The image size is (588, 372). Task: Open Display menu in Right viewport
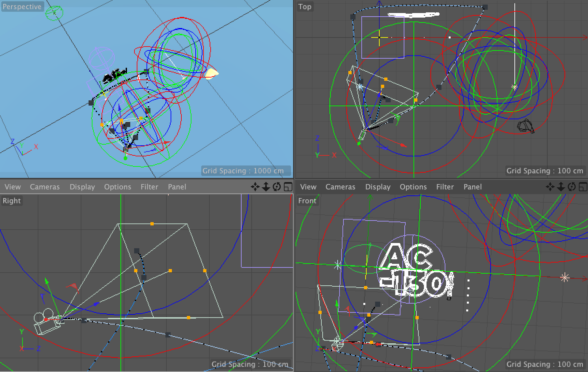82,187
